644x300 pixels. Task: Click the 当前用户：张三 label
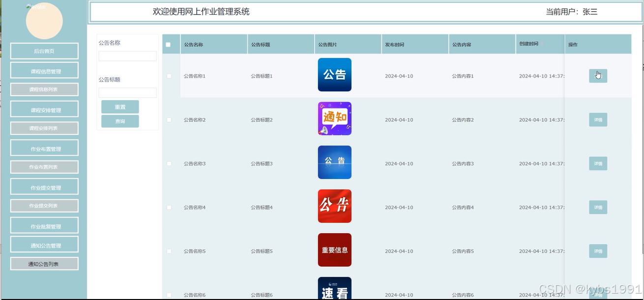pyautogui.click(x=571, y=12)
